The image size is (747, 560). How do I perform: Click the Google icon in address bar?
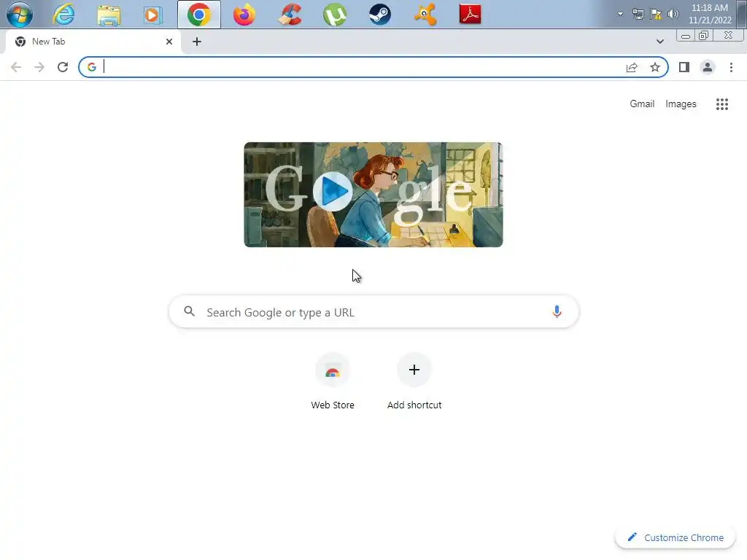[x=92, y=67]
